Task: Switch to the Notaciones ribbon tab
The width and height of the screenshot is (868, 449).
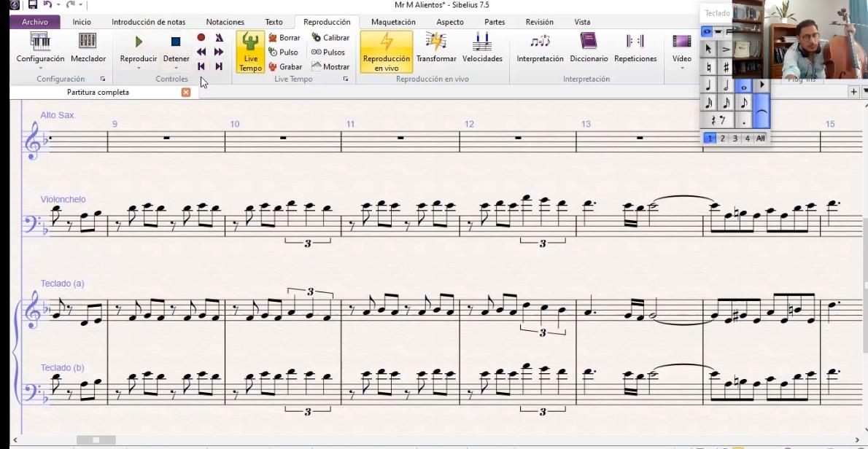Action: tap(225, 22)
